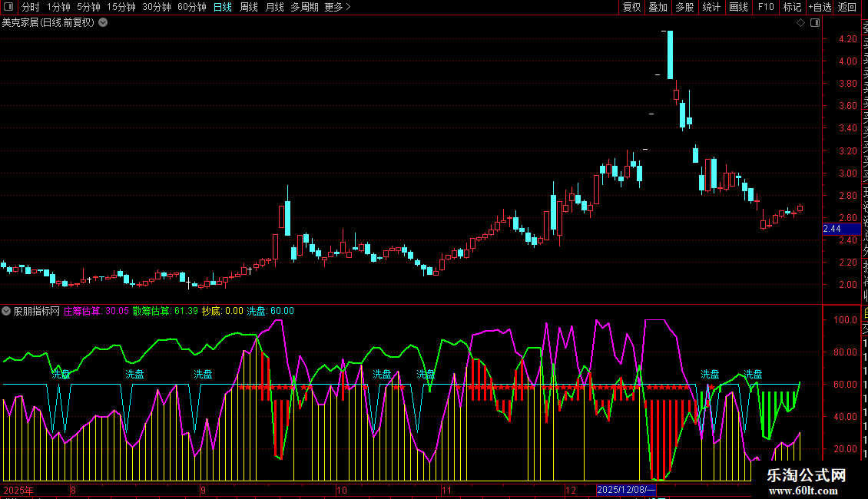Switch to 周线 weekly chart
The height and width of the screenshot is (499, 868).
(249, 7)
